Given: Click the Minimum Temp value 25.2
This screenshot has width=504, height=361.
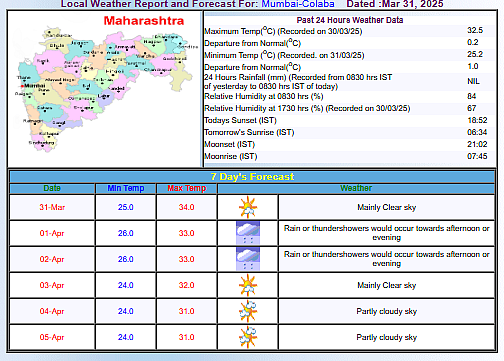Looking at the screenshot, I should 475,54.
